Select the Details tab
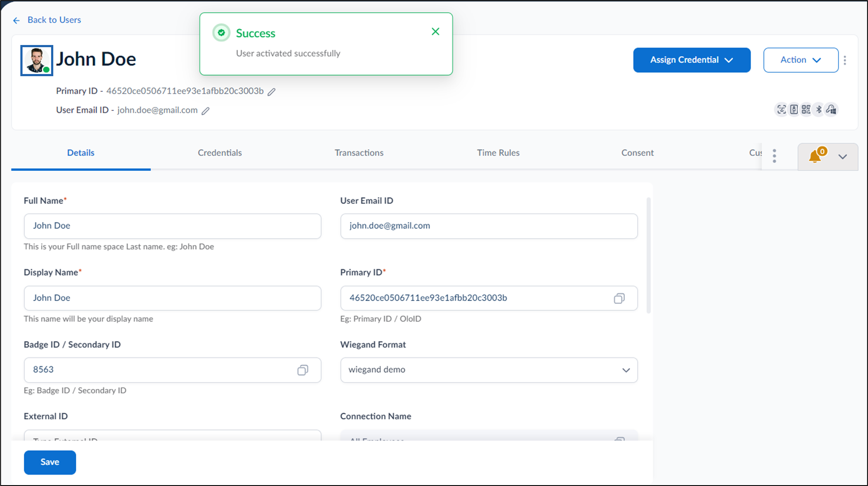The width and height of the screenshot is (868, 486). point(81,153)
